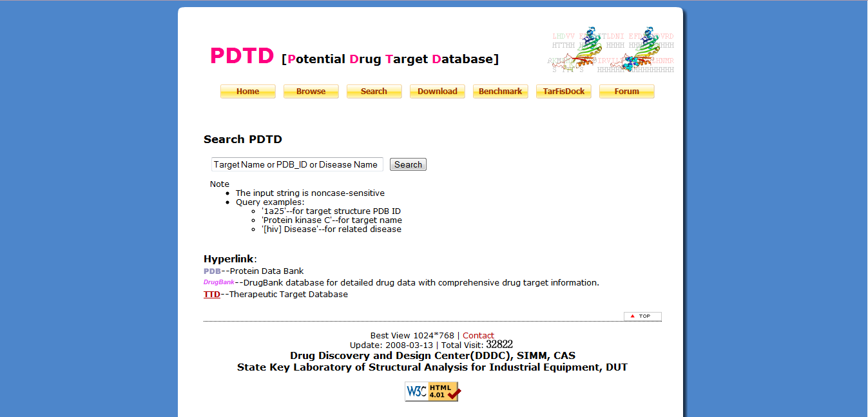The image size is (868, 417).
Task: Click the W3C HTML 4.01 badge
Action: click(431, 391)
